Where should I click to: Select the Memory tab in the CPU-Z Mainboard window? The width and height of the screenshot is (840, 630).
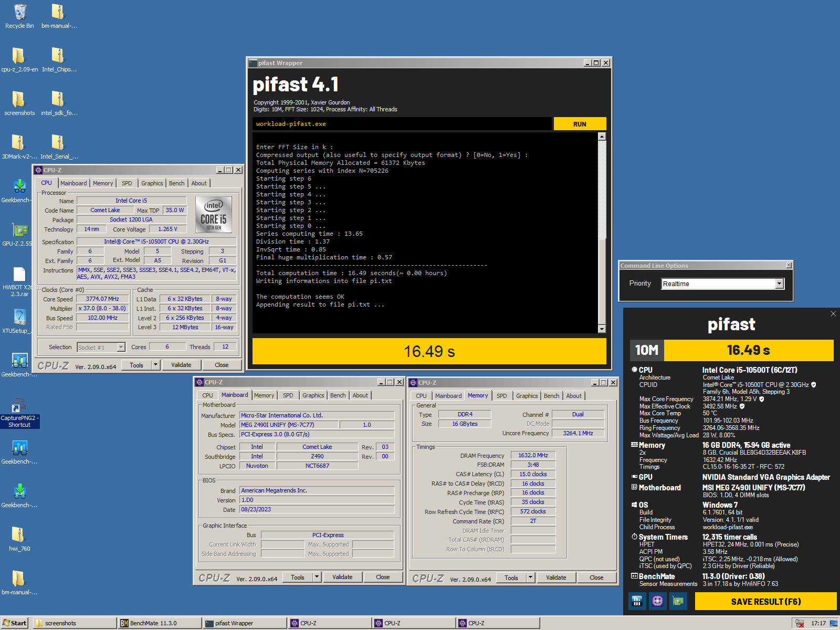[x=264, y=395]
